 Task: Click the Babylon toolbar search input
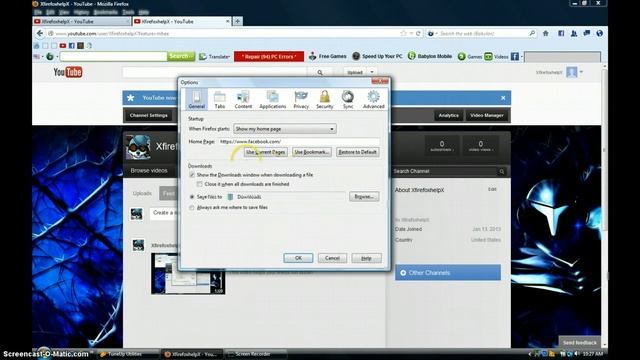pyautogui.click(x=113, y=56)
